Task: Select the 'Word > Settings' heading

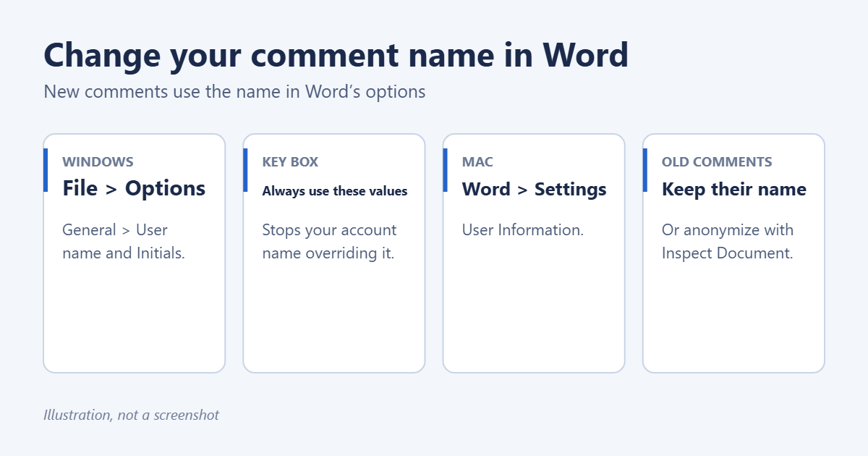Action: (x=534, y=190)
